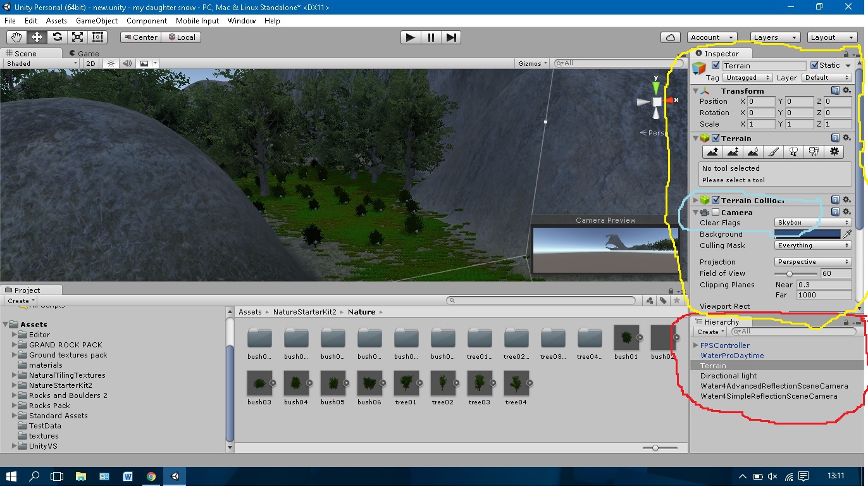Screen dimensions: 868x491
Task: Open the Tag Untagged dropdown
Action: [747, 78]
